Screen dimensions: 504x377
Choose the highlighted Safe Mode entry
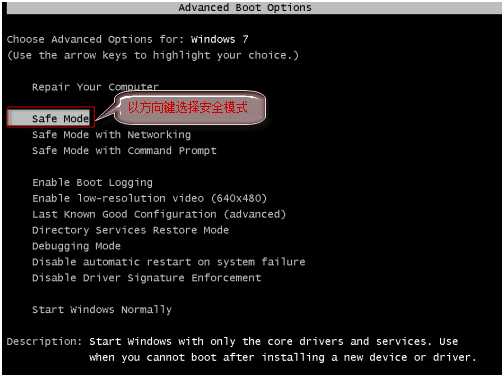click(x=49, y=118)
